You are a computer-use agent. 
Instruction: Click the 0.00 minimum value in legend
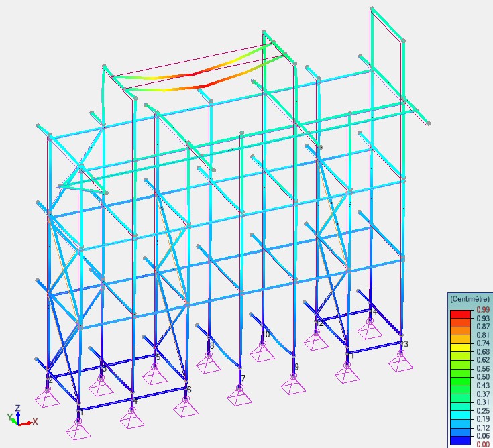coord(482,444)
